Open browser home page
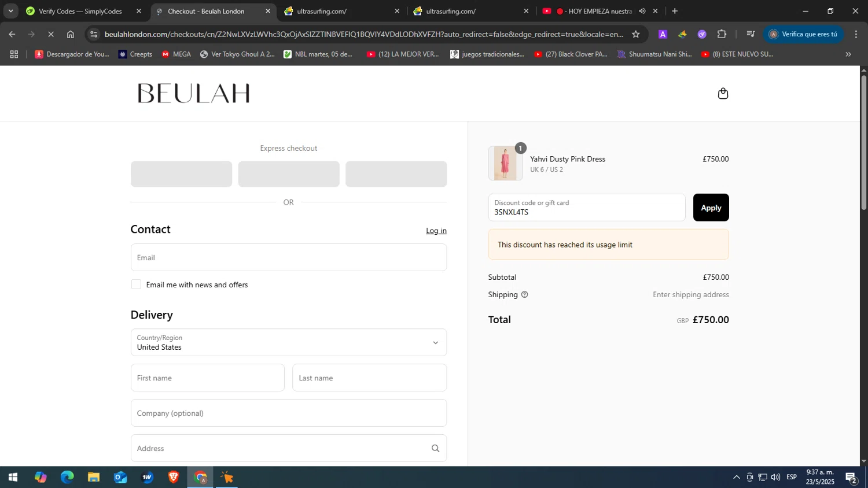Viewport: 868px width, 488px height. click(x=71, y=34)
